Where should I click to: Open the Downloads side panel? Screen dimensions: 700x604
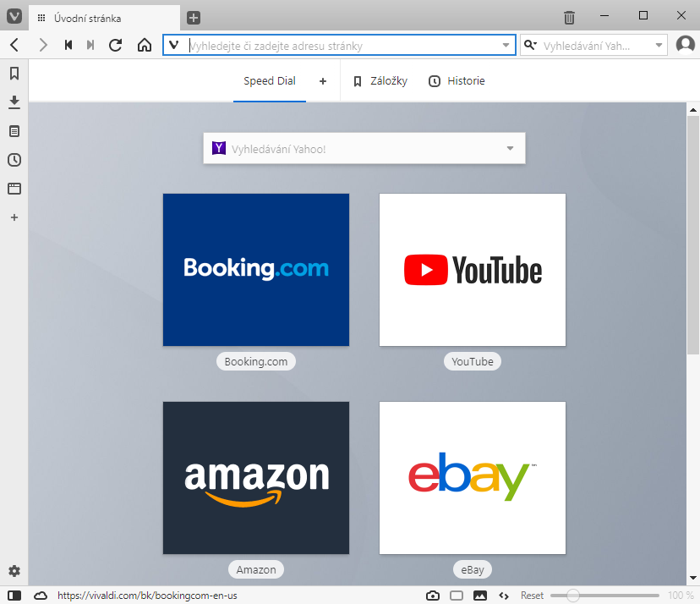click(14, 102)
